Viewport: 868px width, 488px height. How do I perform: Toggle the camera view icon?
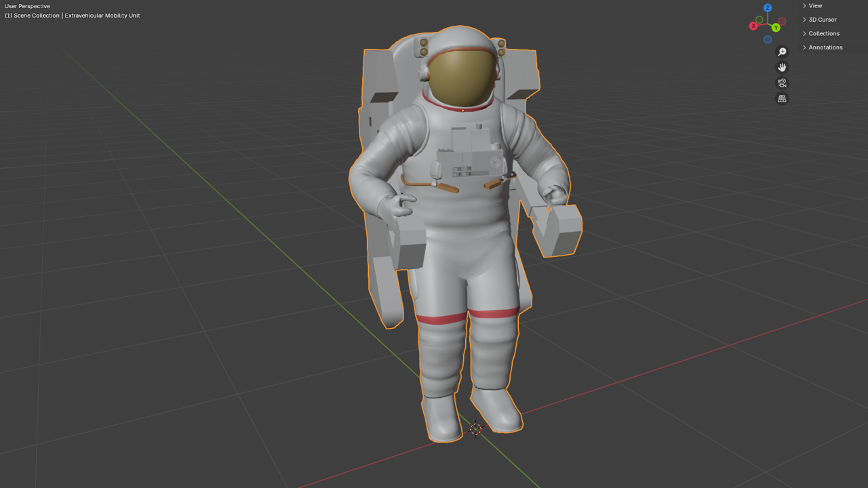click(782, 83)
